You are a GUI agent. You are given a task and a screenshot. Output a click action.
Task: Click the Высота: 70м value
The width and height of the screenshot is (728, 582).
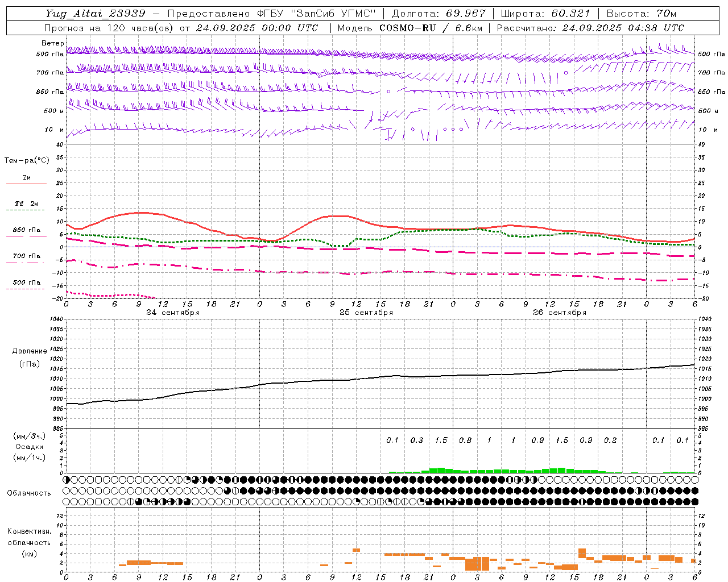[642, 14]
